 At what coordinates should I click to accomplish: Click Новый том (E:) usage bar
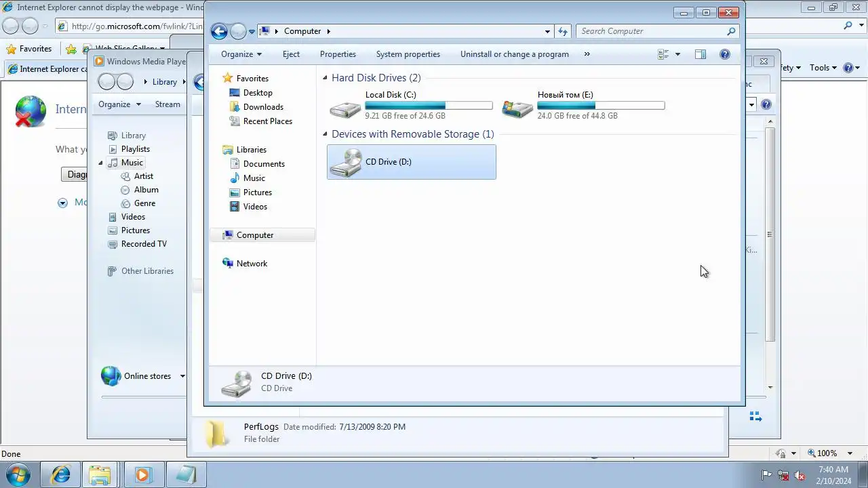click(x=601, y=106)
